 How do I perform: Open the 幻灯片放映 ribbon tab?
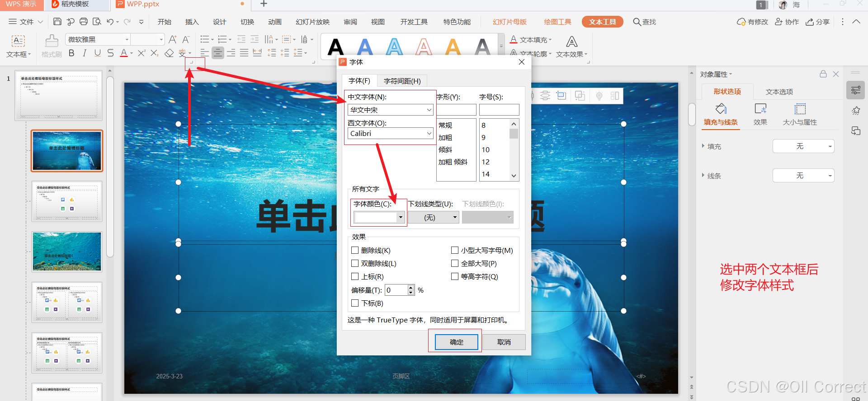pyautogui.click(x=312, y=22)
